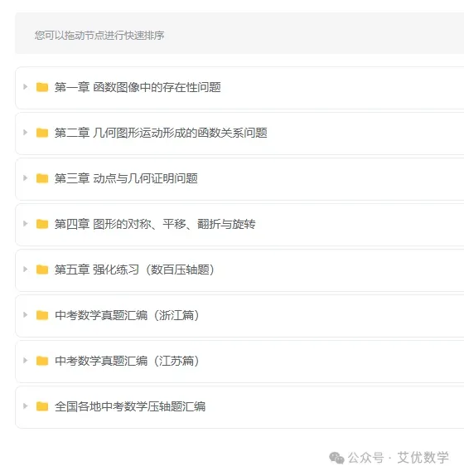Screen dimensions: 464x476
Task: Expand the 全国各地中考数学压轴题汇编 arrow
Action: coord(26,406)
